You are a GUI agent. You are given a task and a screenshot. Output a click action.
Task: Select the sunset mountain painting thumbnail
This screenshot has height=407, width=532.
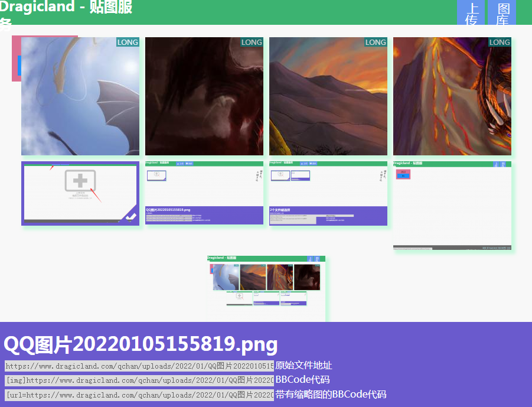[x=328, y=96]
